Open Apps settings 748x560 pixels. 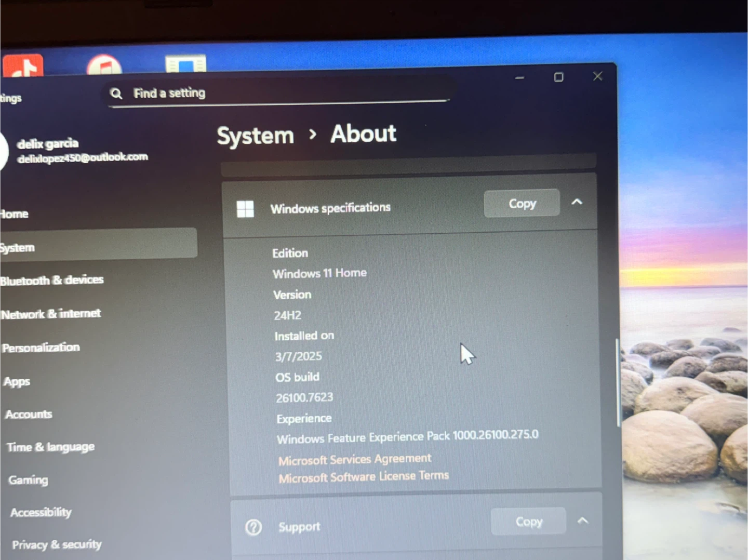[x=17, y=382]
